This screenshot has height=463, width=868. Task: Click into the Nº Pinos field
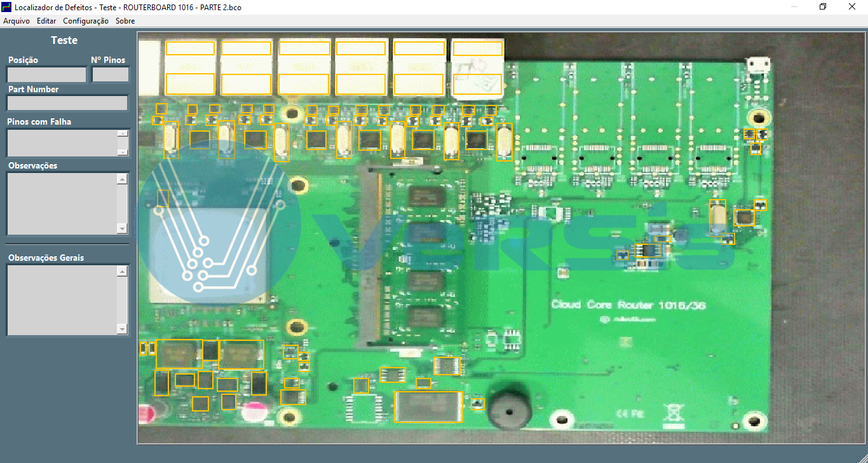tap(111, 74)
